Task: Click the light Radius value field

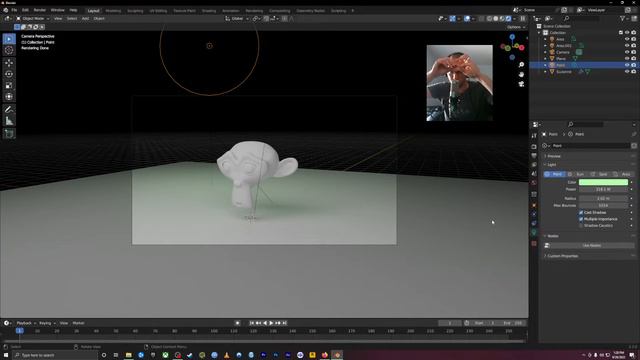Action: pos(603,199)
